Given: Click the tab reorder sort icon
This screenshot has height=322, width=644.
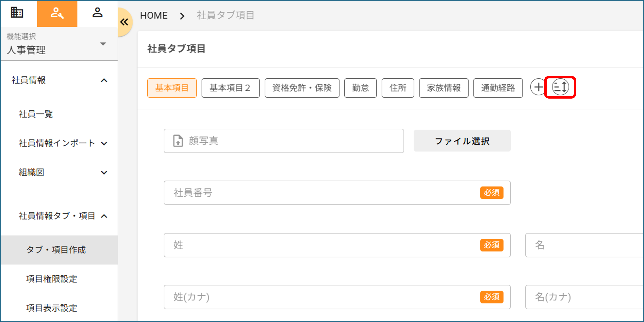Looking at the screenshot, I should 560,87.
